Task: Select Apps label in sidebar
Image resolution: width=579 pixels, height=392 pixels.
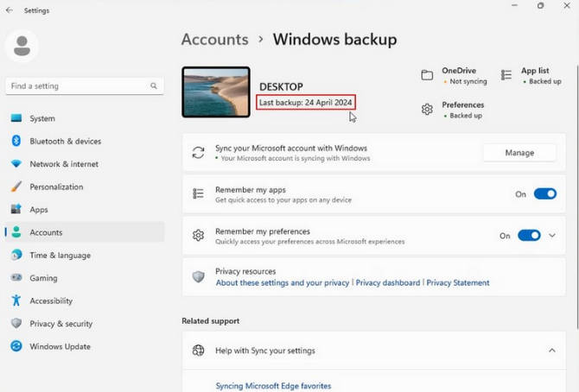Action: pos(39,210)
